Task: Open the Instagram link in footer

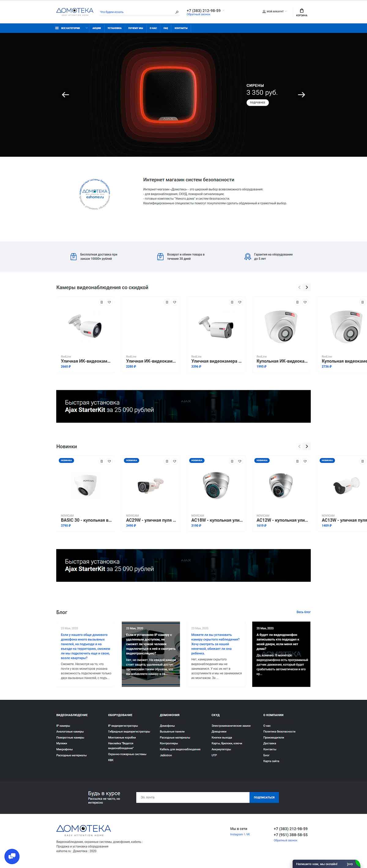Action: pyautogui.click(x=237, y=834)
